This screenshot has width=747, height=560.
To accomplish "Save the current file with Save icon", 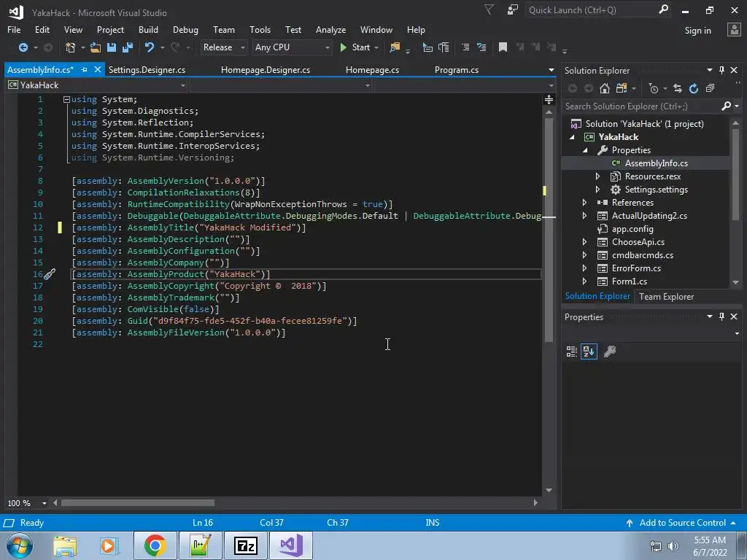I will [x=112, y=47].
